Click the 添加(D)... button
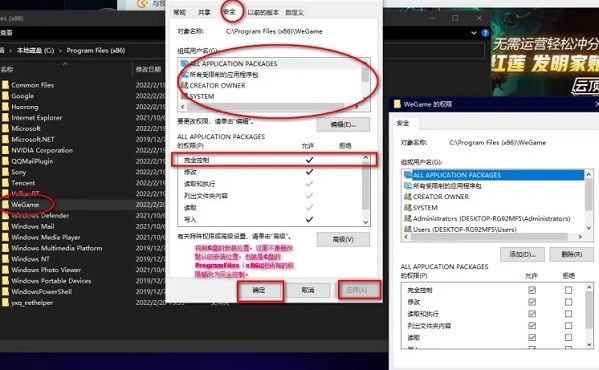Image resolution: width=599 pixels, height=370 pixels. tap(523, 254)
